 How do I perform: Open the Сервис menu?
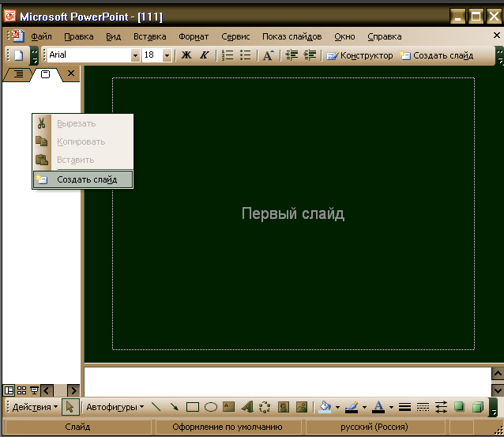tap(235, 36)
